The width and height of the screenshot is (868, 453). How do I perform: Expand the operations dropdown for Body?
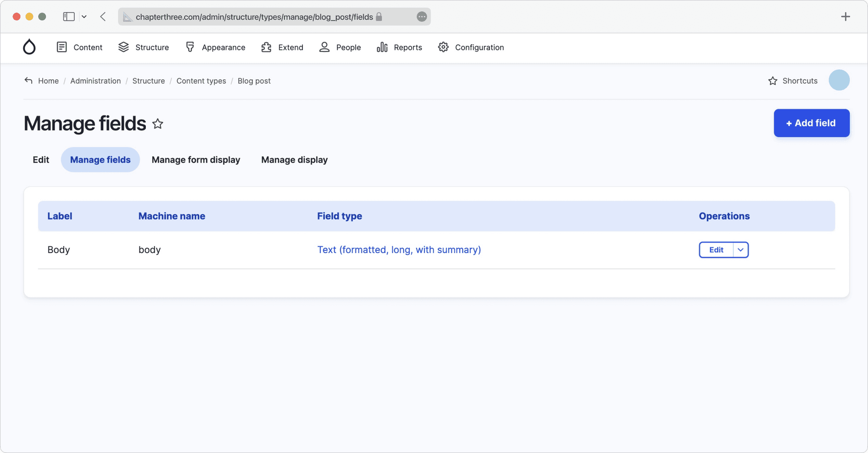click(x=741, y=250)
